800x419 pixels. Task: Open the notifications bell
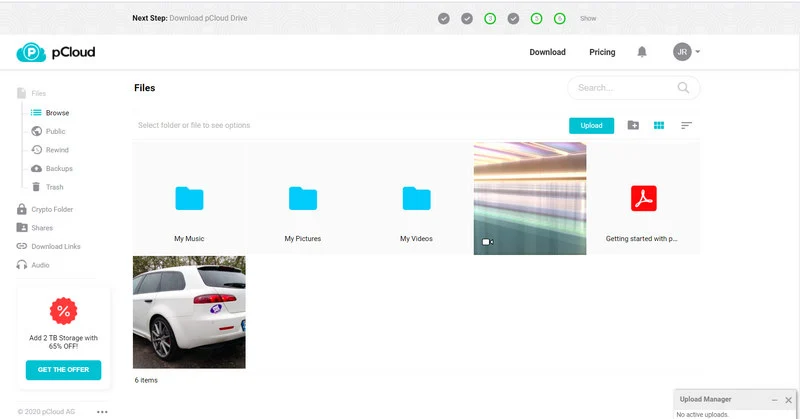click(642, 52)
